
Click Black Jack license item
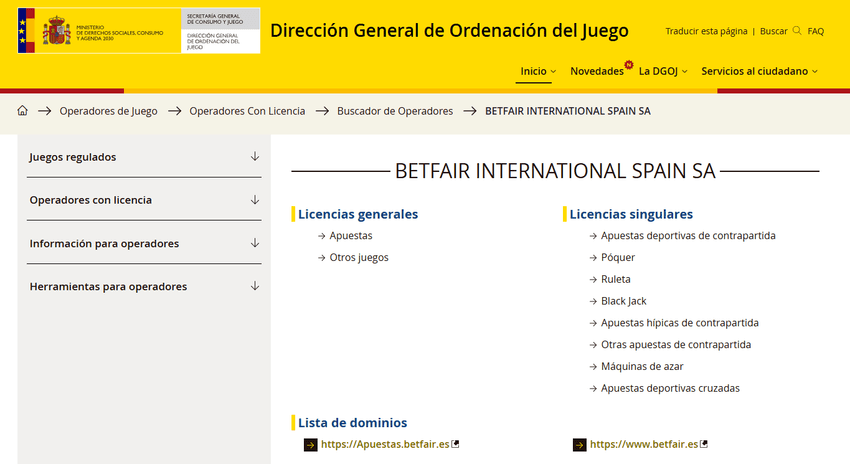point(623,301)
